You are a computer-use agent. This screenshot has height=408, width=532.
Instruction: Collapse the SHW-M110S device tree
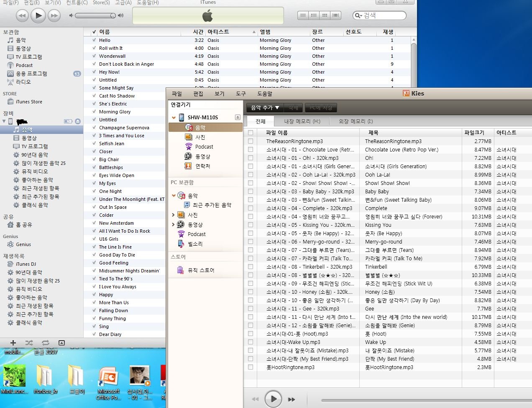[174, 118]
